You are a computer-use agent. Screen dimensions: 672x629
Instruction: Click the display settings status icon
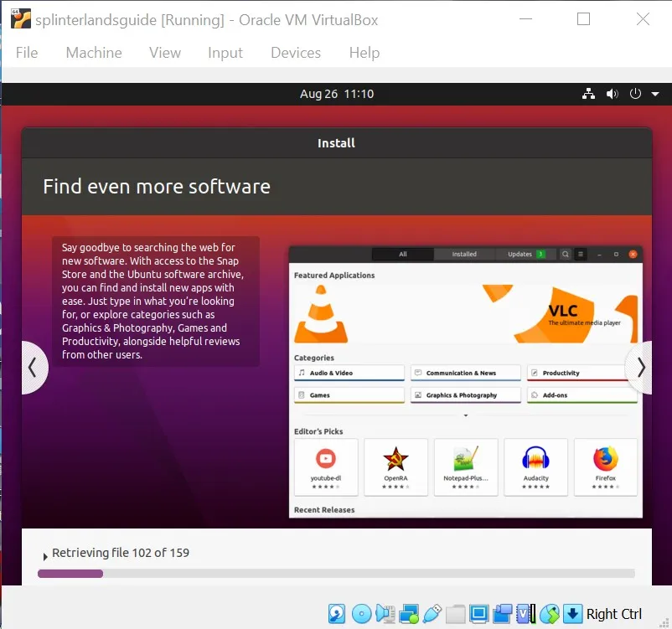point(478,614)
